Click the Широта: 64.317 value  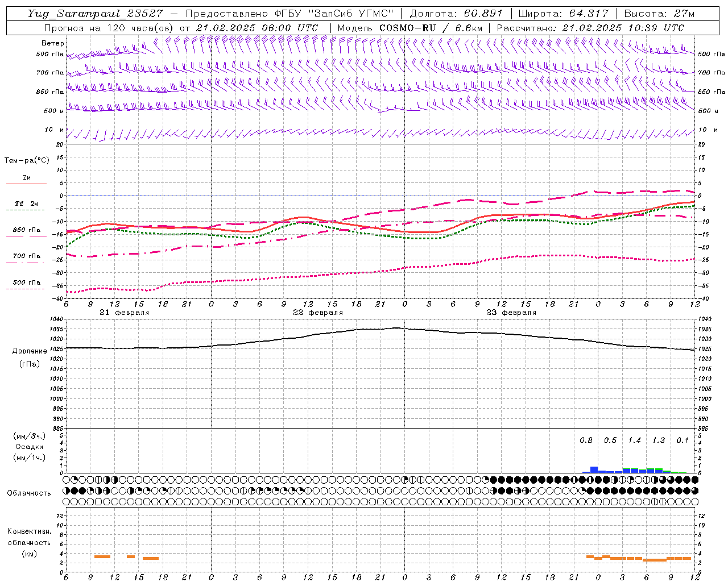[563, 14]
